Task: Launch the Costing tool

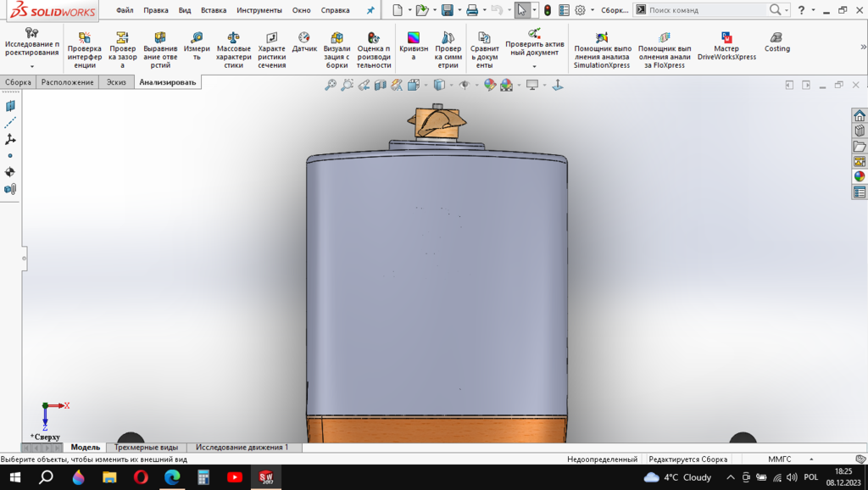Action: [776, 42]
